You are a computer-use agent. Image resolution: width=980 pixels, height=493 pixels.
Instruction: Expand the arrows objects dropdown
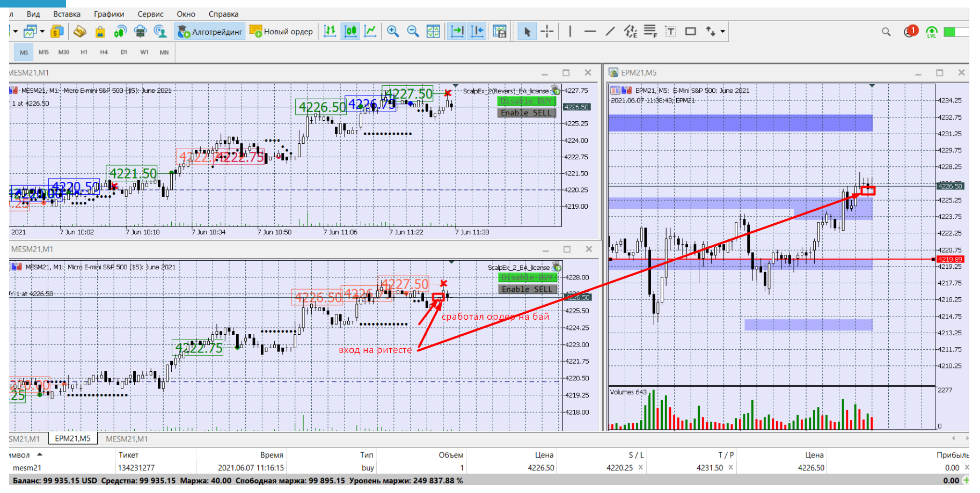[723, 32]
